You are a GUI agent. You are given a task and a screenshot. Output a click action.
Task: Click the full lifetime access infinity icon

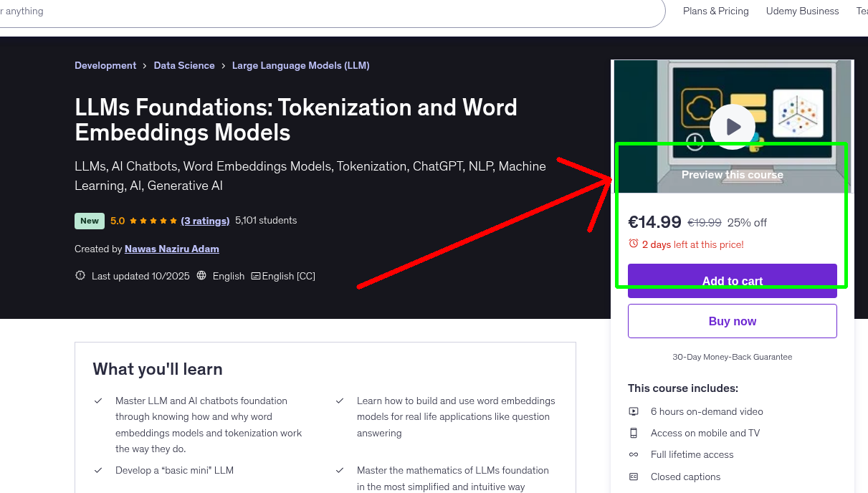[634, 454]
